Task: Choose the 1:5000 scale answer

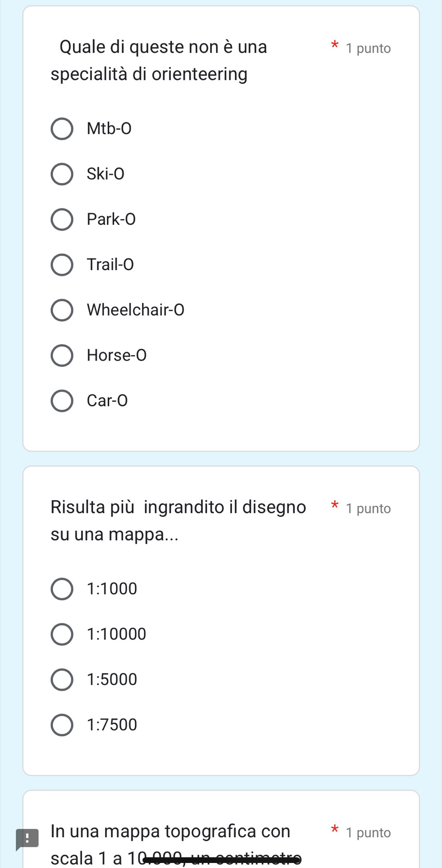Action: pyautogui.click(x=62, y=680)
